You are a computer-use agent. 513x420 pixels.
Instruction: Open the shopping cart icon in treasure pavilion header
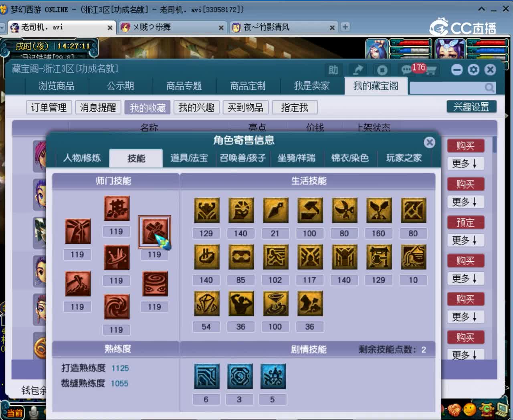[431, 71]
